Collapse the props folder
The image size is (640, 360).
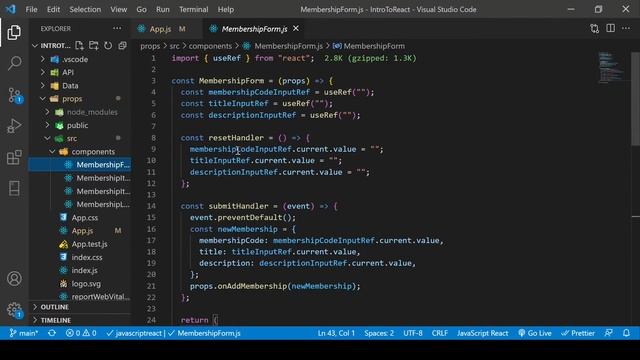[80, 99]
